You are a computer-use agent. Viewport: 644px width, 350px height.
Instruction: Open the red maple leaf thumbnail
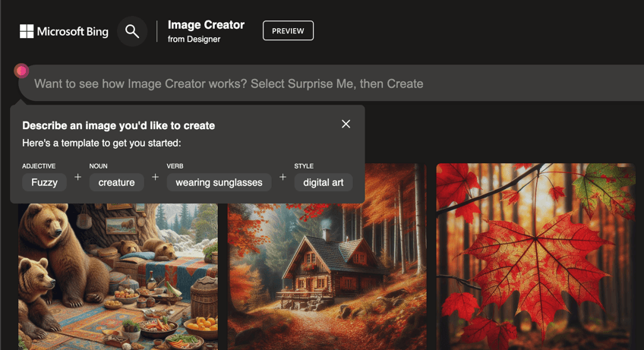pos(535,257)
